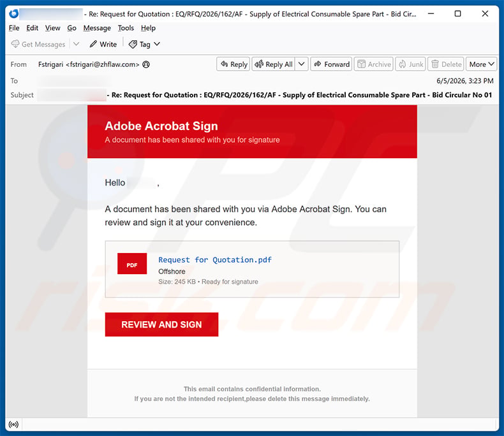Click the Thunderbird app icon in title bar
The height and width of the screenshot is (436, 504).
(13, 13)
